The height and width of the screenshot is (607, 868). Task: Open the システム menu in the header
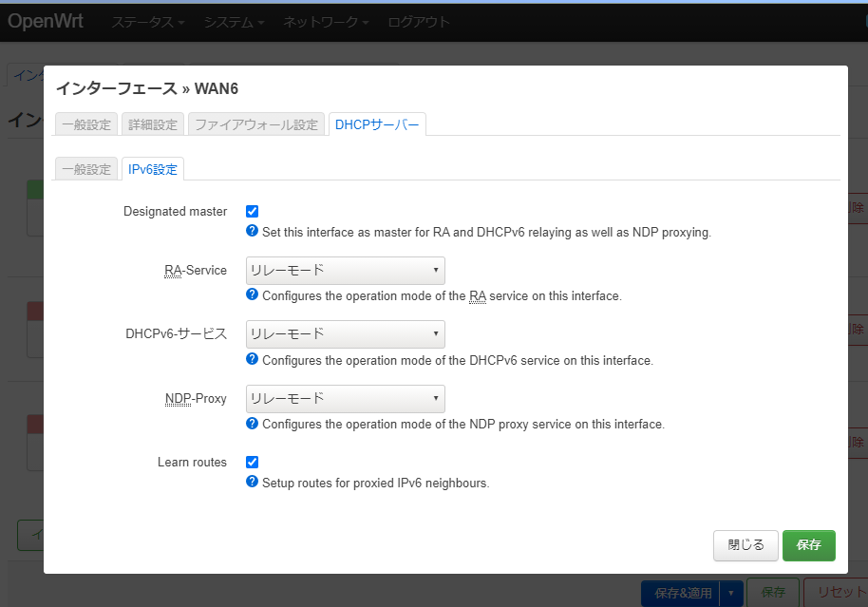(x=234, y=22)
